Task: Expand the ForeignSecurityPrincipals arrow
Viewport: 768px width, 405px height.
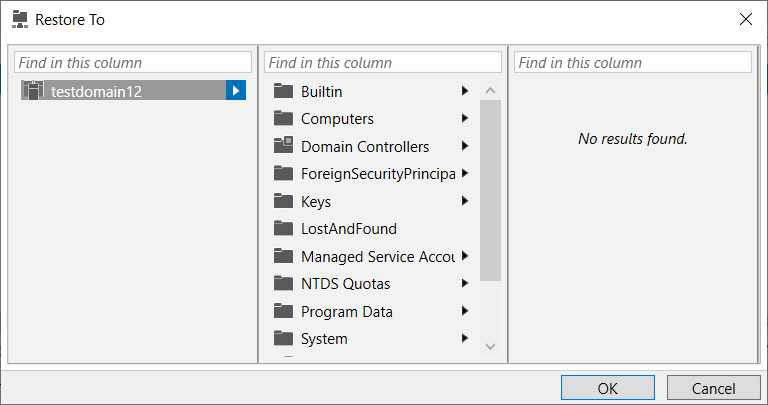Action: point(465,173)
